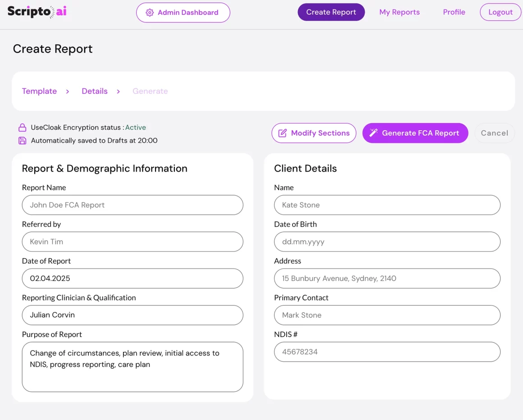Click the save icon beside autosave message
523x420 pixels.
coord(22,141)
